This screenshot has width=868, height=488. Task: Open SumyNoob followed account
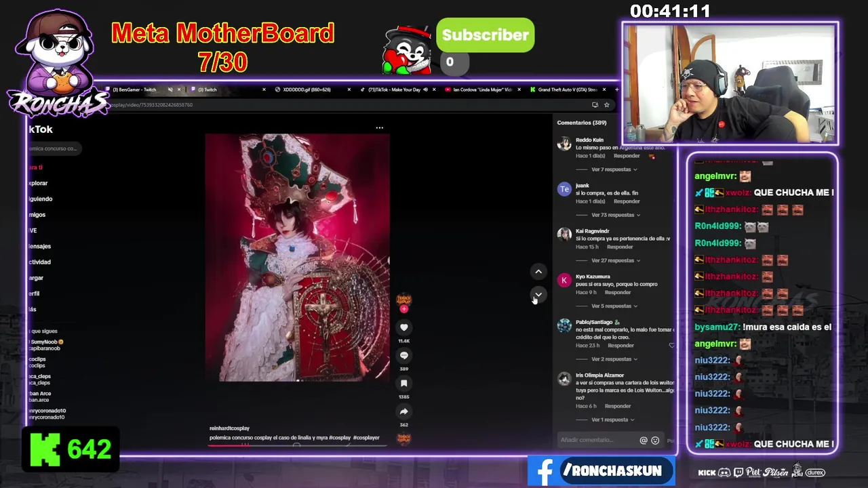(46, 345)
